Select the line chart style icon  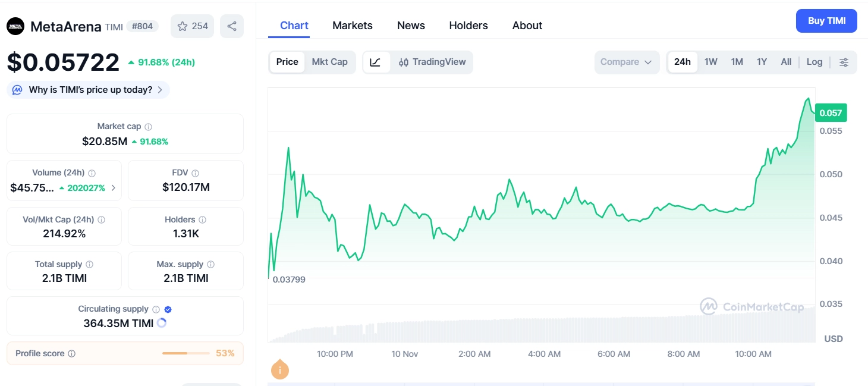point(376,62)
